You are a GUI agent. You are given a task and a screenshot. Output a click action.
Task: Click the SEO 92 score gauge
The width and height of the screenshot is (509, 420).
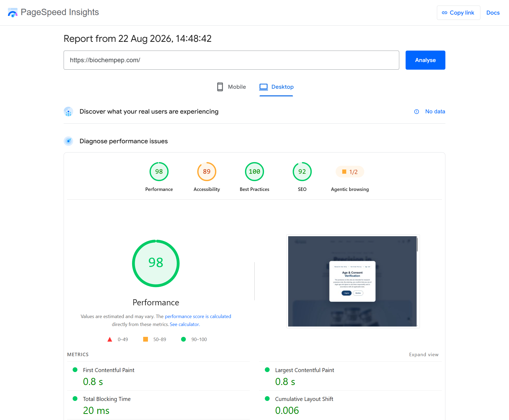pos(302,172)
